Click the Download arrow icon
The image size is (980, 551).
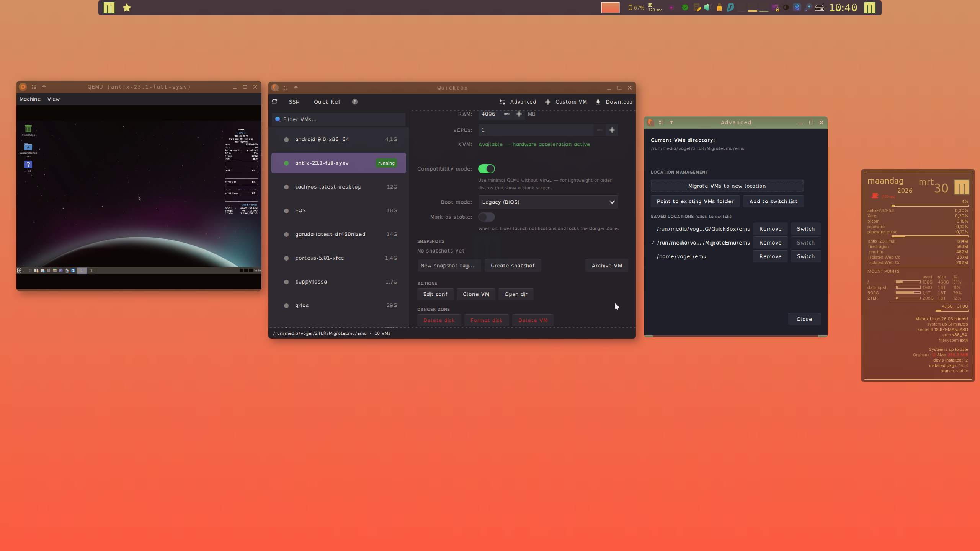pyautogui.click(x=598, y=102)
